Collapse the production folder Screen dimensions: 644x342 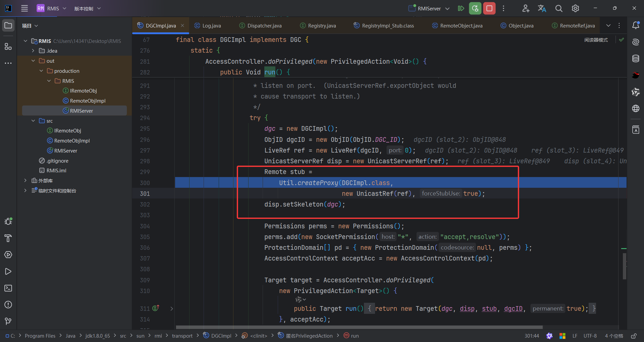pos(41,71)
